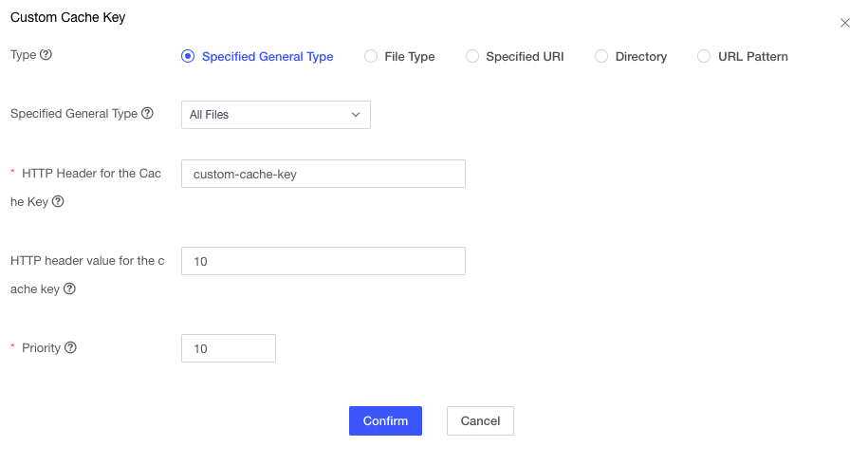Viewport: 868px width, 465px height.
Task: Click help icon for HTTP header value
Action: (x=69, y=288)
